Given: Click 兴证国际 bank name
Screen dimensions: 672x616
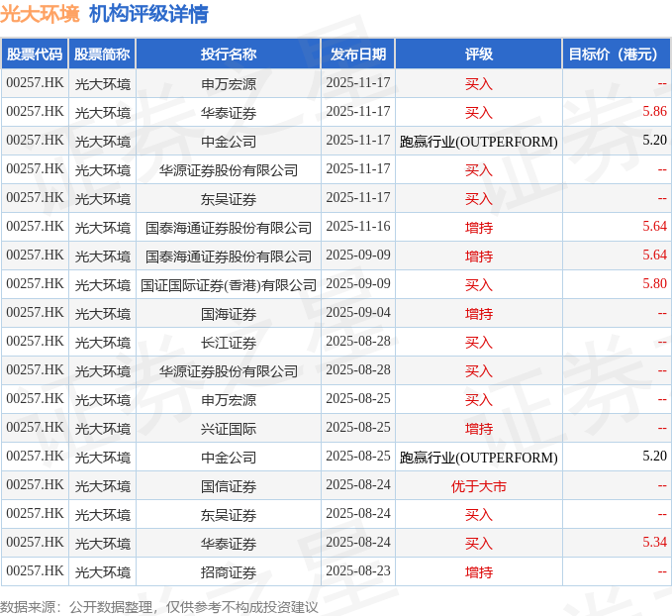Looking at the screenshot, I should tap(229, 429).
